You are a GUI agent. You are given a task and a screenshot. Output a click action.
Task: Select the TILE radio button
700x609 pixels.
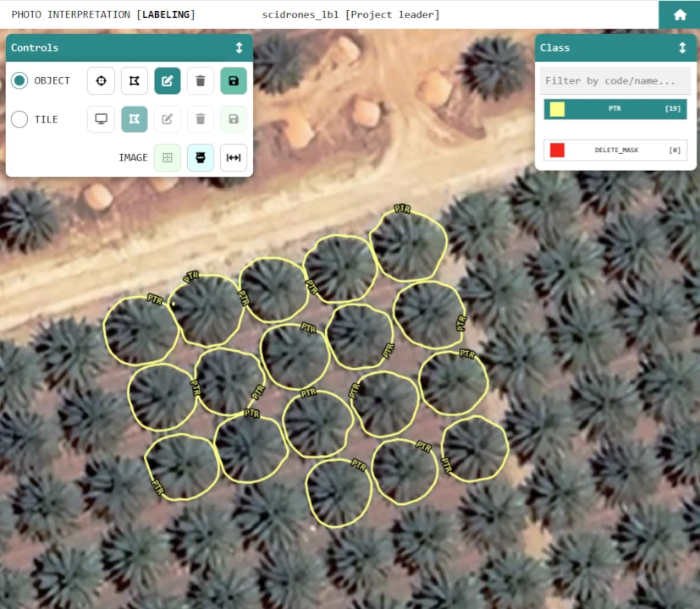click(x=19, y=119)
